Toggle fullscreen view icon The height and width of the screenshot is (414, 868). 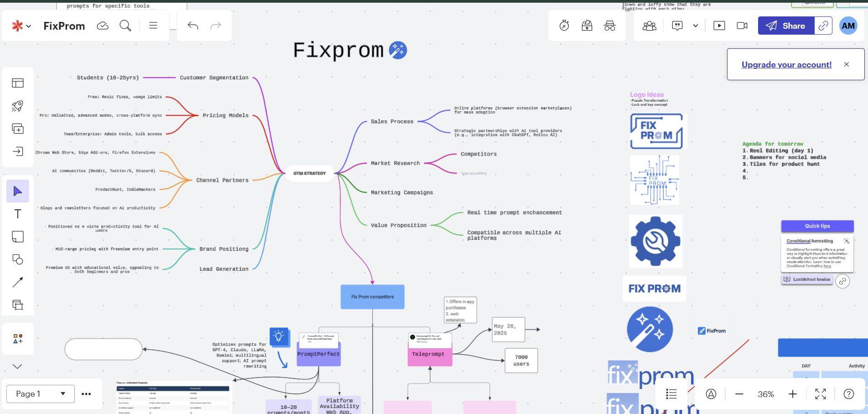pyautogui.click(x=820, y=394)
